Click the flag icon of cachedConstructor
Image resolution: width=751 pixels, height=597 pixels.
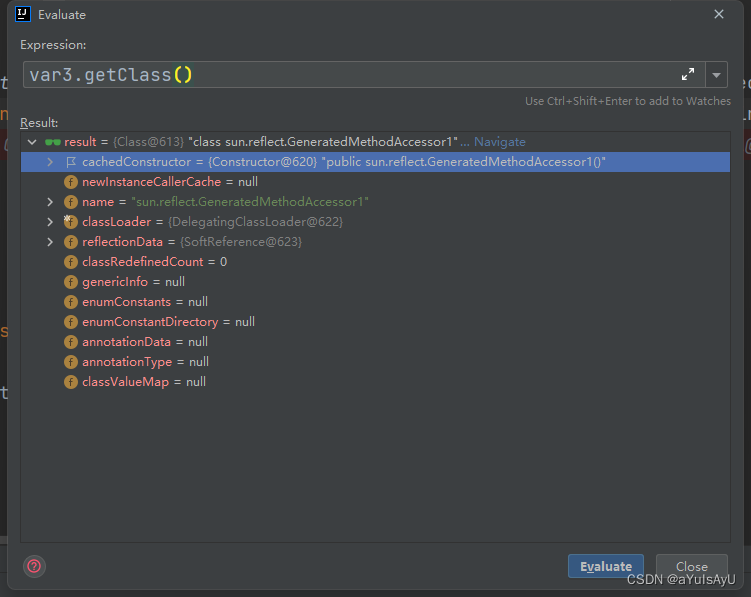tap(71, 162)
